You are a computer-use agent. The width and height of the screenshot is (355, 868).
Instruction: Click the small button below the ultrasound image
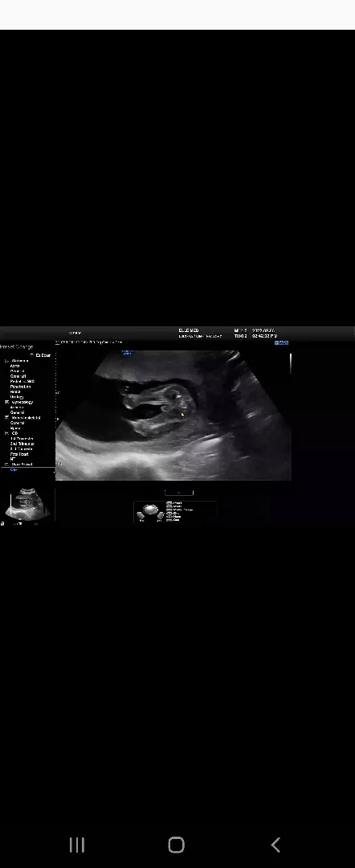point(178,492)
